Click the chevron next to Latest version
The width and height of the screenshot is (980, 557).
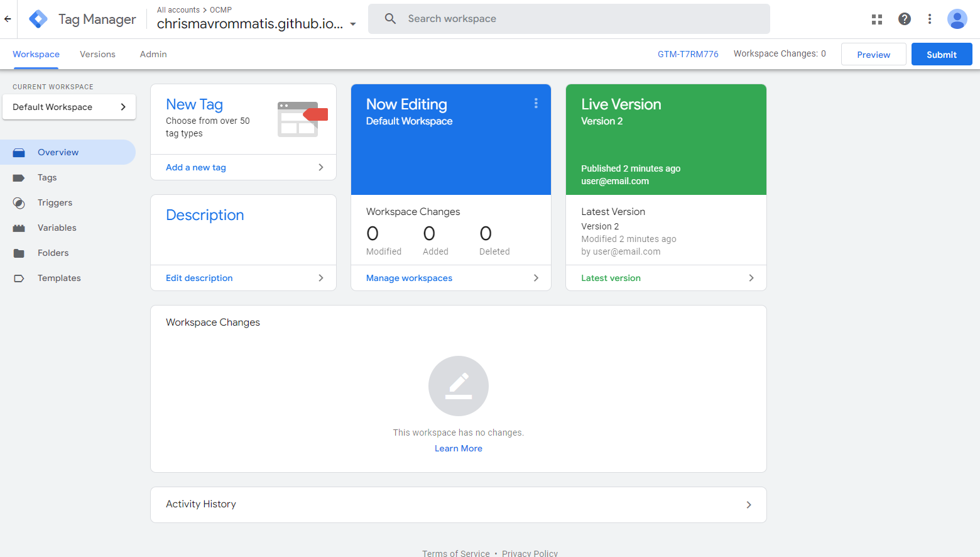(x=751, y=278)
